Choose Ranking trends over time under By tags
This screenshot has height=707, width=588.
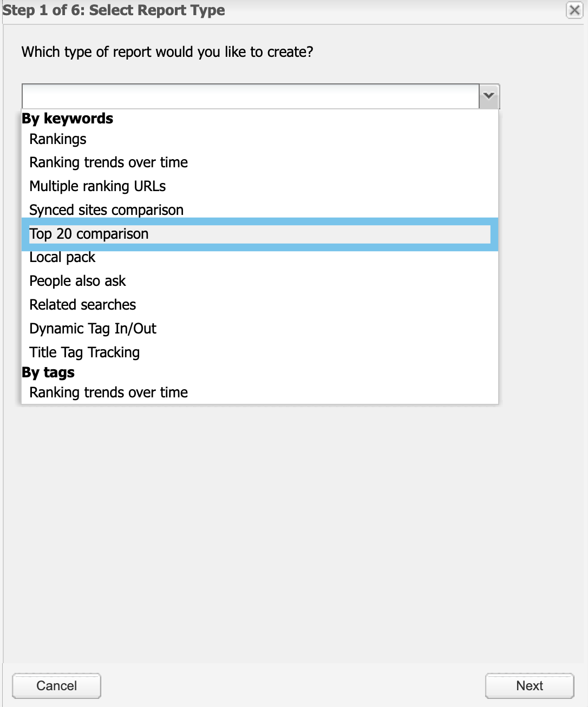tap(108, 392)
